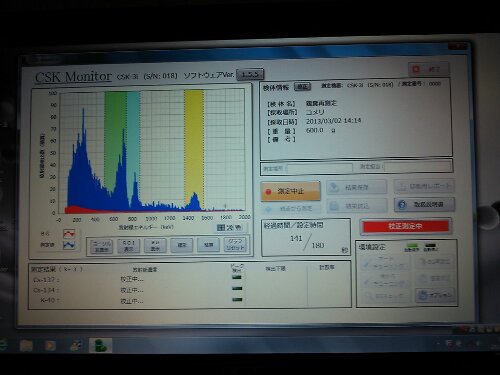Click the ROI 表示 button under graph
The width and height of the screenshot is (500, 375).
129,246
